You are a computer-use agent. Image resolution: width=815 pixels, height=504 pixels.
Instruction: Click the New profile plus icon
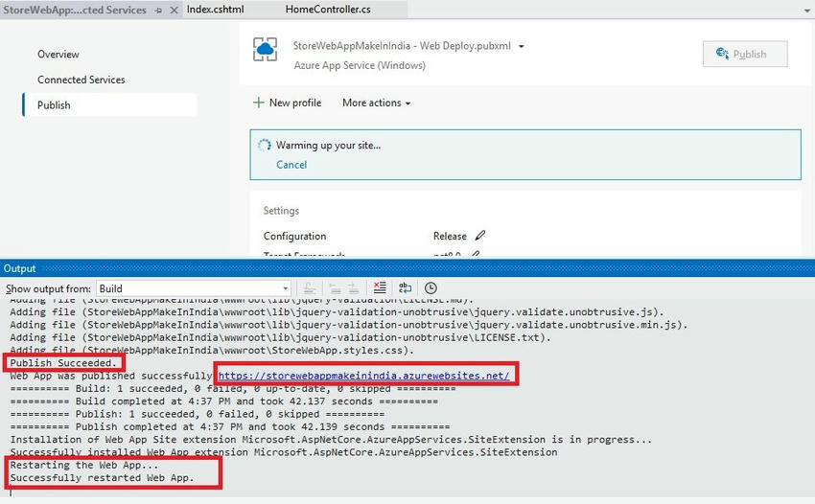258,103
